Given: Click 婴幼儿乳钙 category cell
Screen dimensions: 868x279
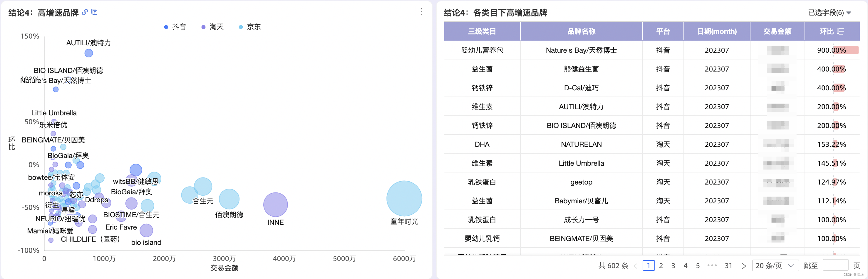Looking at the screenshot, I should pyautogui.click(x=482, y=238).
